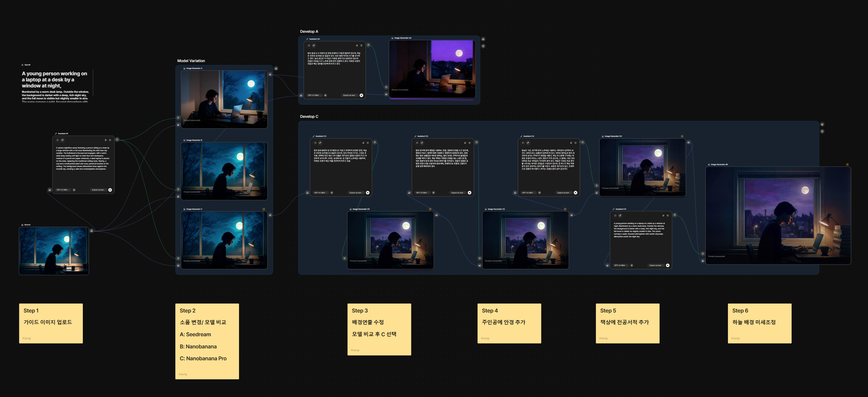Screen dimensions: 868x397
Task: Open the GPT-4.1 Mini dropdown in Assistant C2
Action: pos(321,193)
